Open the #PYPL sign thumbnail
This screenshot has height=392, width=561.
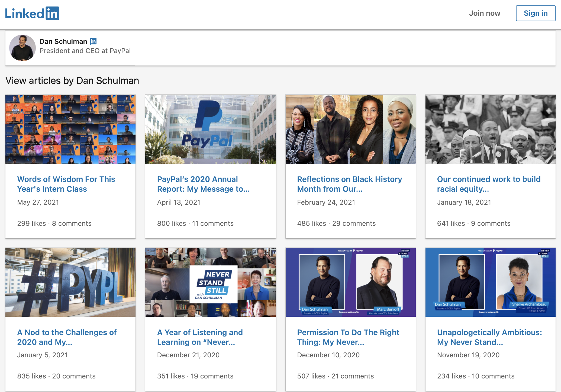(x=70, y=282)
